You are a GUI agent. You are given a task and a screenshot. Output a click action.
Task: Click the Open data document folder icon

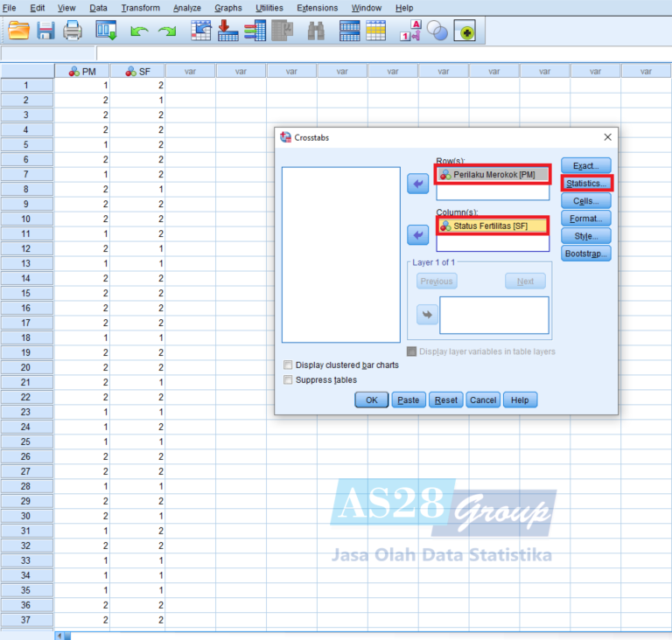(18, 31)
